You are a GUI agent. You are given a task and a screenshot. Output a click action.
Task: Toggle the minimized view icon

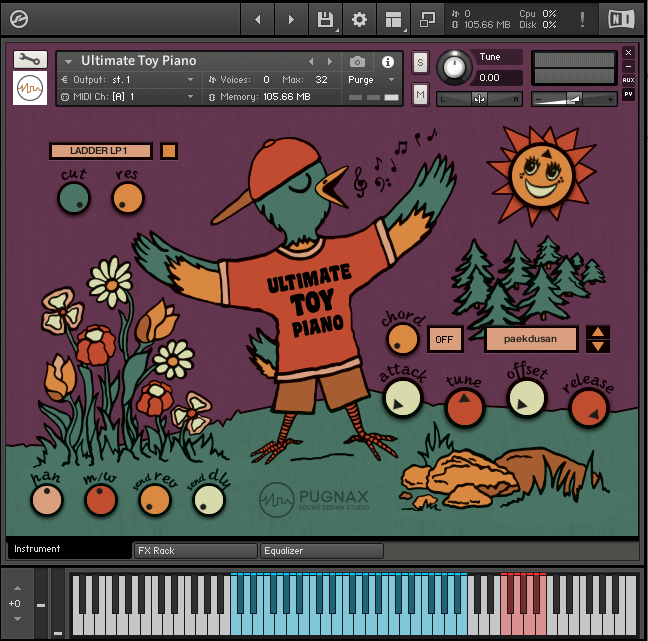point(427,19)
